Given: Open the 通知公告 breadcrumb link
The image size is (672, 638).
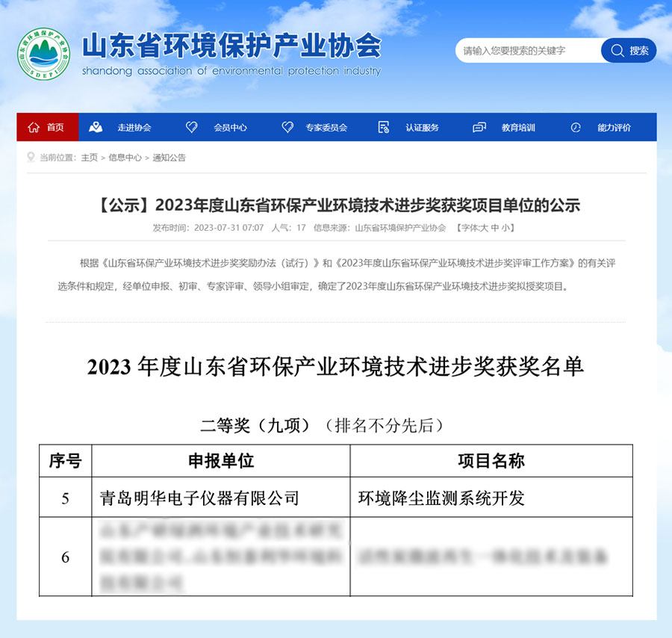Looking at the screenshot, I should pos(169,158).
